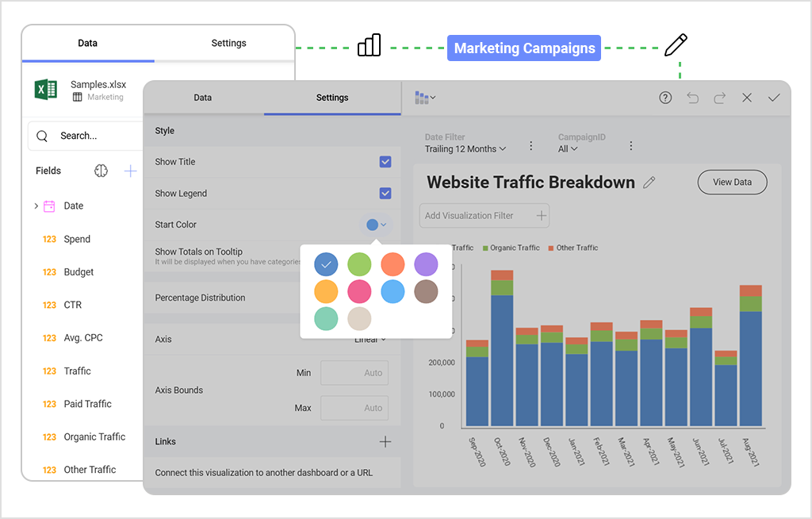Click the Search field in the Fields panel
The width and height of the screenshot is (812, 519).
pos(83,136)
